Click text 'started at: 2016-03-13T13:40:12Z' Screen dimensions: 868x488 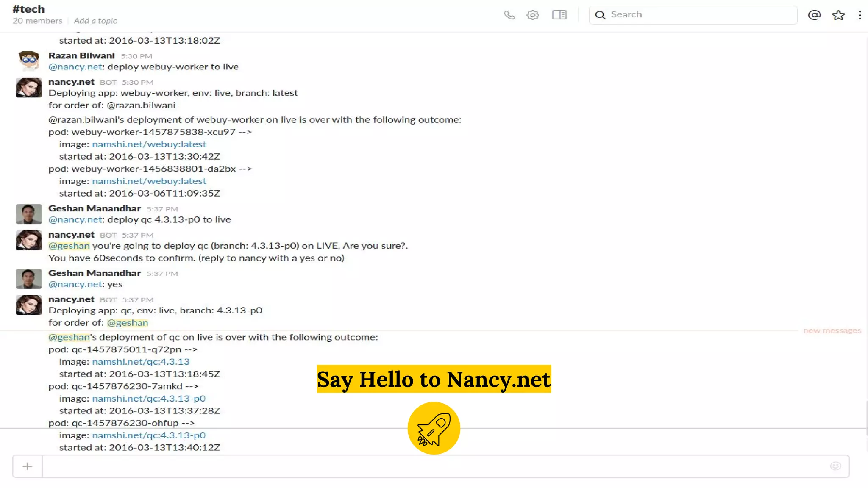click(139, 448)
